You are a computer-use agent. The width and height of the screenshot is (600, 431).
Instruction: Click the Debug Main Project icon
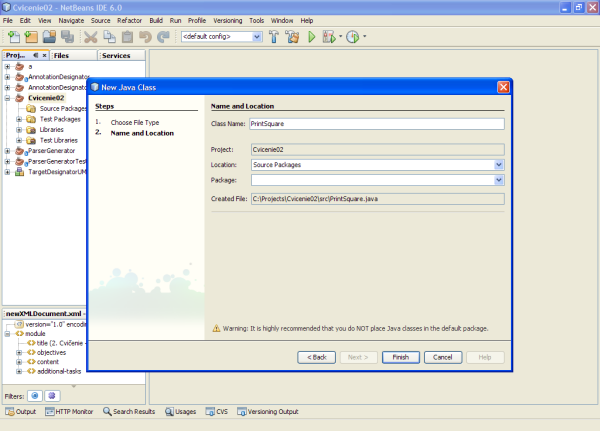click(329, 37)
